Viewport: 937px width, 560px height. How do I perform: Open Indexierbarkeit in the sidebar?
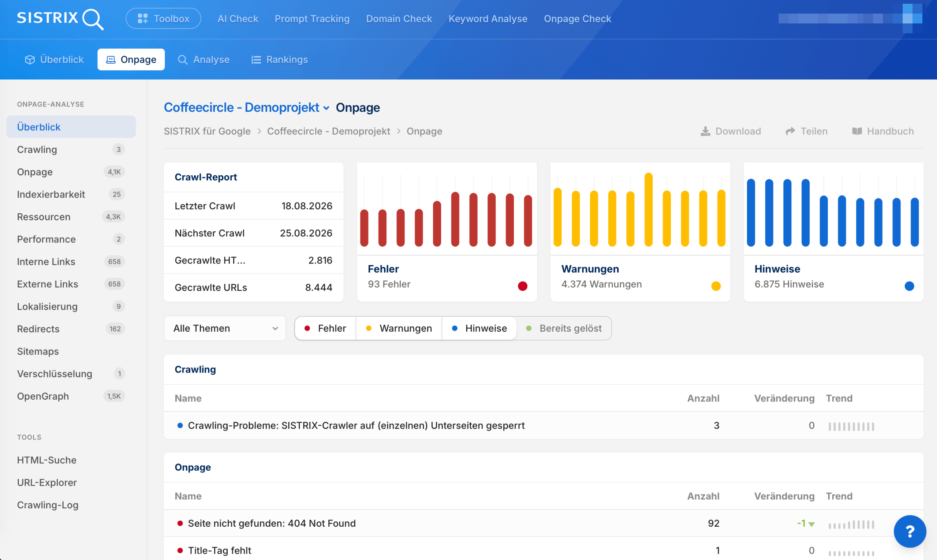click(71, 194)
